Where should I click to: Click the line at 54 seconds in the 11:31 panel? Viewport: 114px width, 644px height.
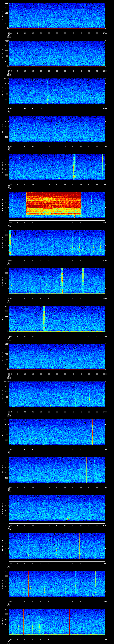95,579
